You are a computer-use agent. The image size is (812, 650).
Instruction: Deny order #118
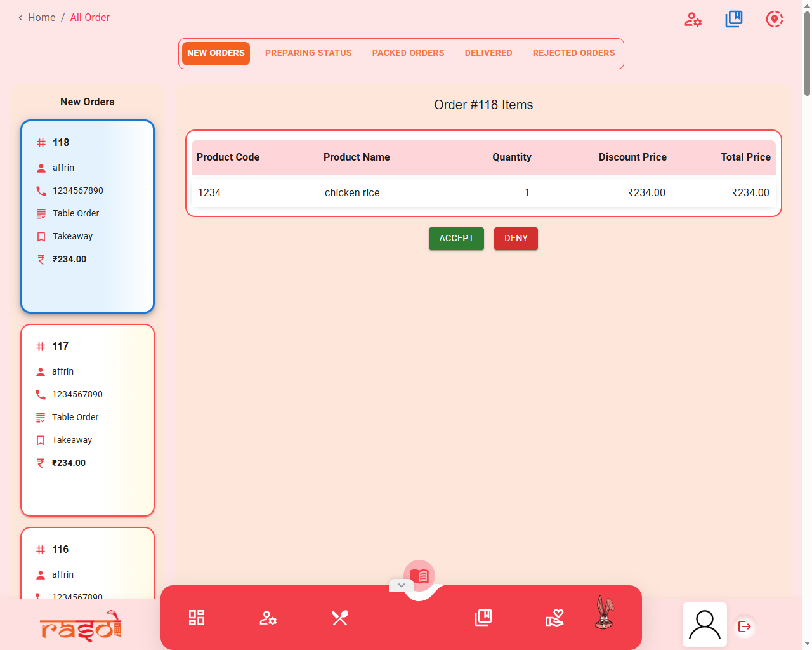click(x=516, y=239)
